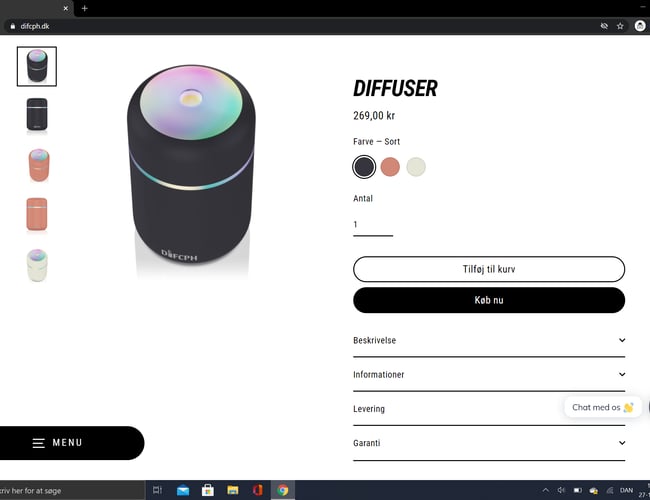
Task: Expand the Beskrivelse section
Action: [x=489, y=340]
